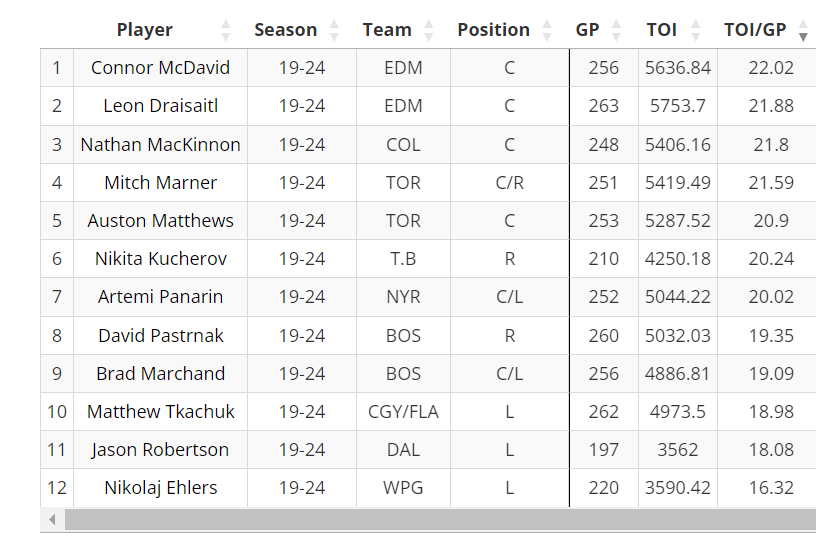Click the sort arrows beside Position header
816x538 pixels.
coord(547,30)
